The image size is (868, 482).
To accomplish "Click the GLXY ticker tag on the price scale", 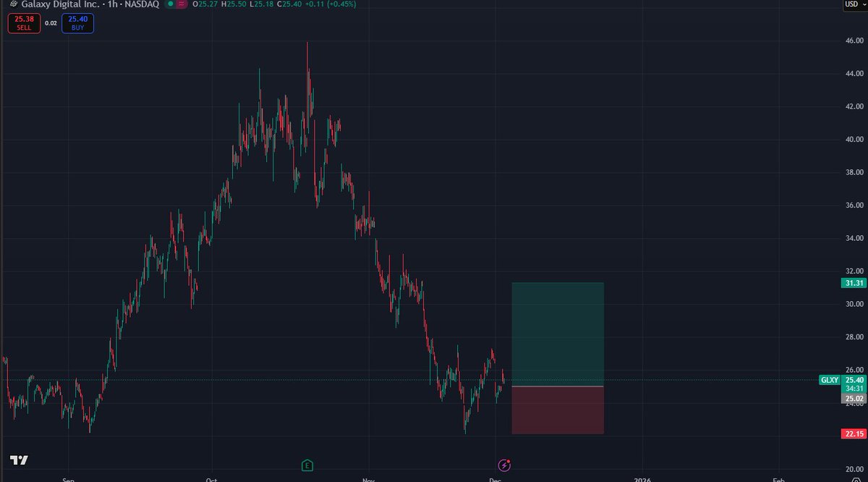I will pyautogui.click(x=829, y=379).
